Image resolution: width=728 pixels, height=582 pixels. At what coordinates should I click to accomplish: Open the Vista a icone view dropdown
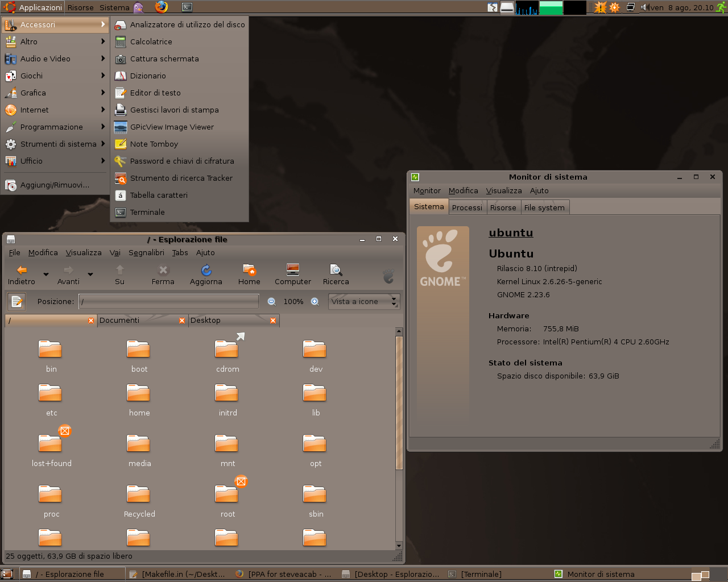[364, 302]
